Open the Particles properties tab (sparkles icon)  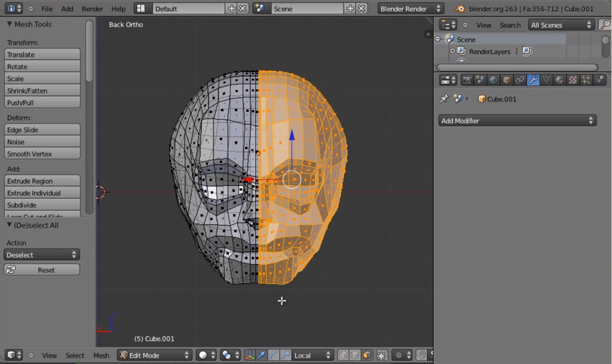point(587,80)
